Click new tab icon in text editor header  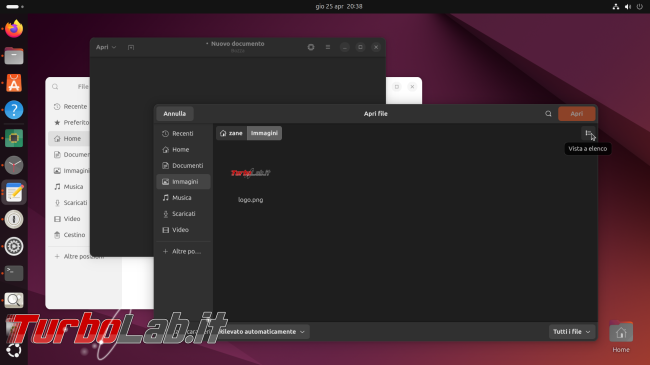(131, 47)
